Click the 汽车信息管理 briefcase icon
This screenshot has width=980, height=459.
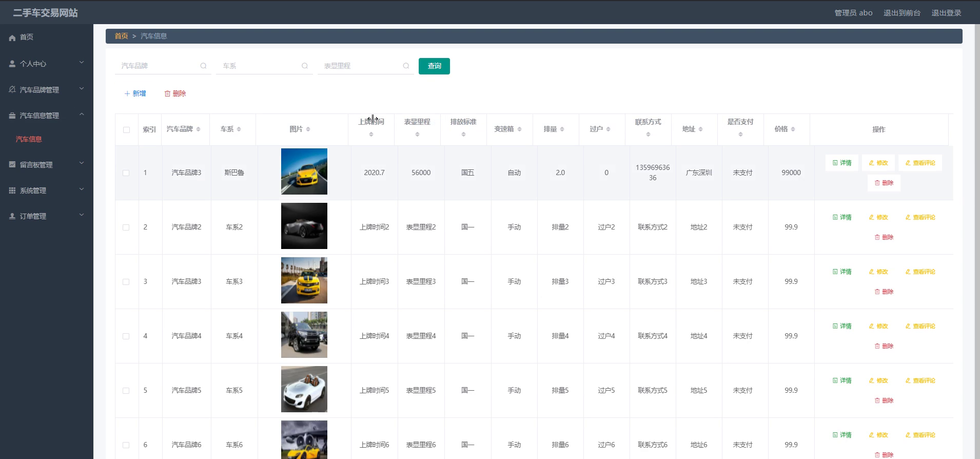pos(12,116)
